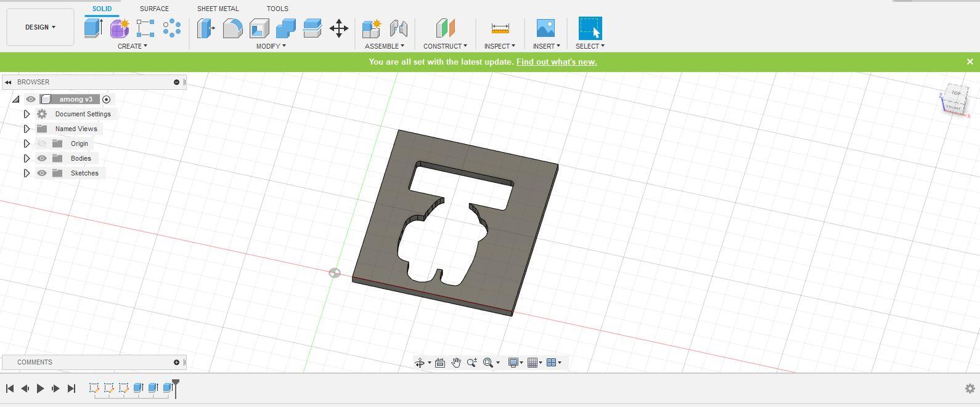Click the Grid and Snaps icon

(533, 363)
